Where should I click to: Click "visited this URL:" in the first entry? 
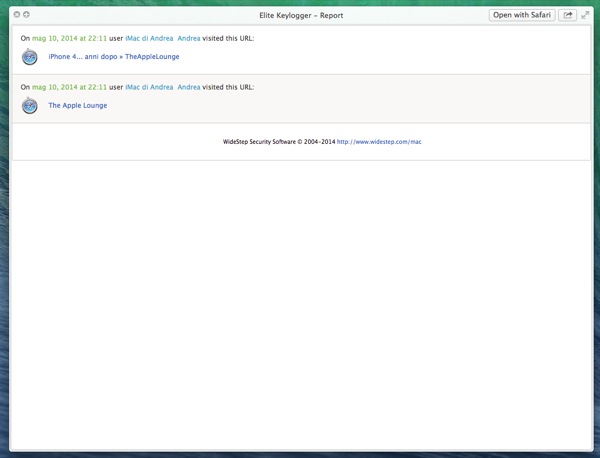click(228, 38)
